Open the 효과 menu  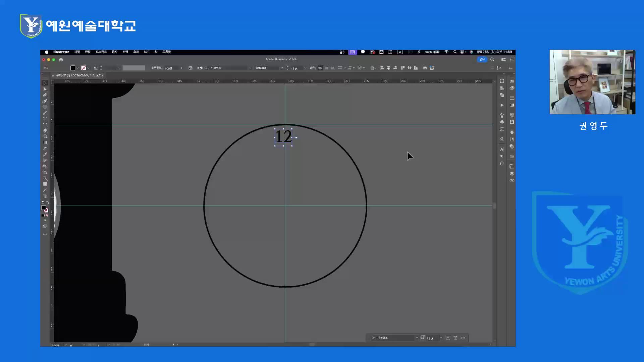[136, 52]
